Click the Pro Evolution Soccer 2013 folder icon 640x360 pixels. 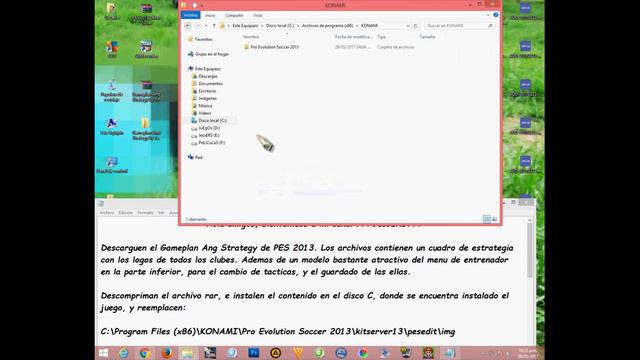click(x=246, y=47)
